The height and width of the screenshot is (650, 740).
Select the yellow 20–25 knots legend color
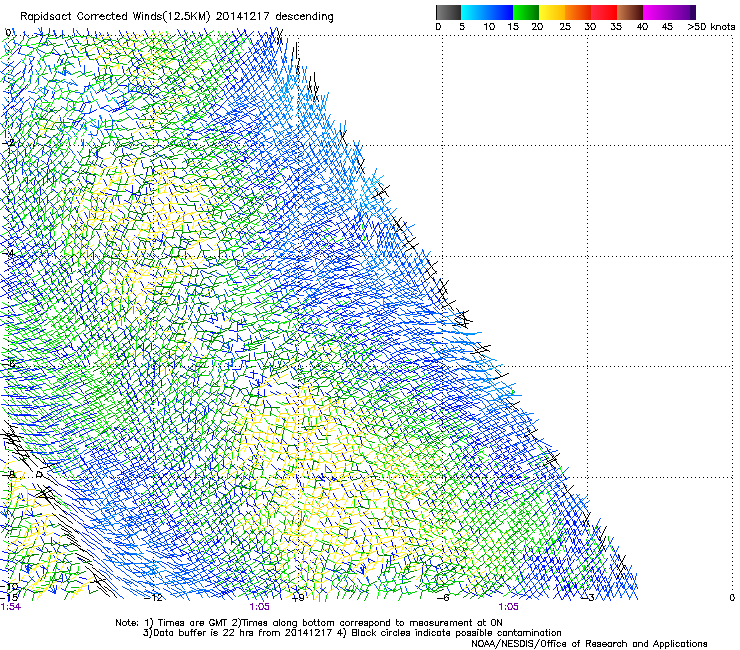point(552,12)
